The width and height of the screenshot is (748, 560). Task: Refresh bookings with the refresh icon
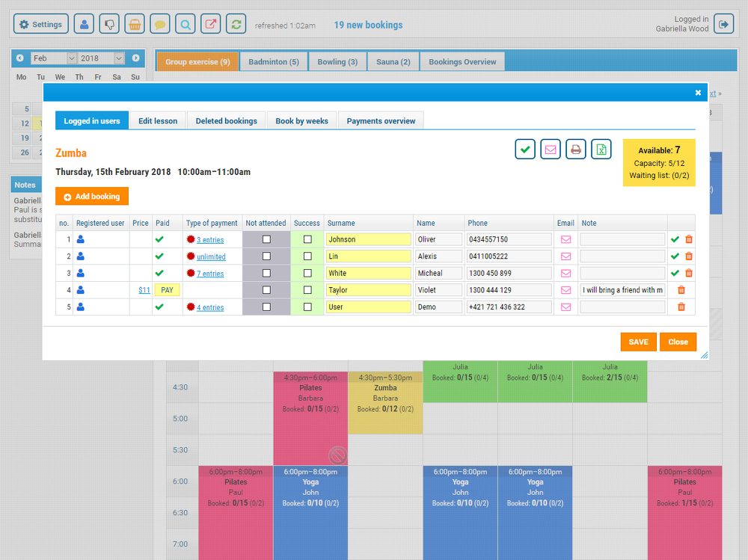pyautogui.click(x=235, y=23)
